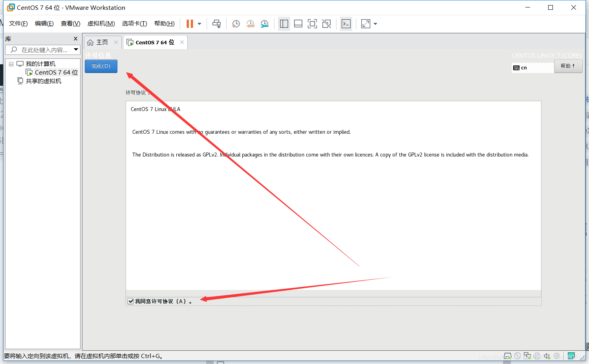Image resolution: width=589 pixels, height=364 pixels.
Task: Switch to Unity mode
Action: click(326, 24)
